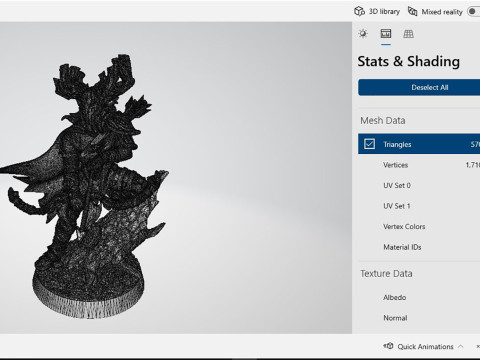Open the Grid & Views tab icon
480x360 pixels.
pyautogui.click(x=408, y=34)
